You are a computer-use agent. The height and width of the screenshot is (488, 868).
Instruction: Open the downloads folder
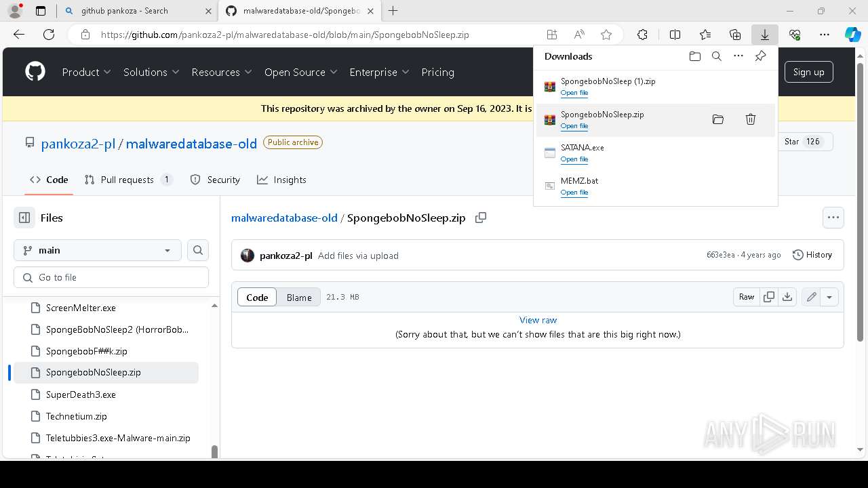(694, 56)
